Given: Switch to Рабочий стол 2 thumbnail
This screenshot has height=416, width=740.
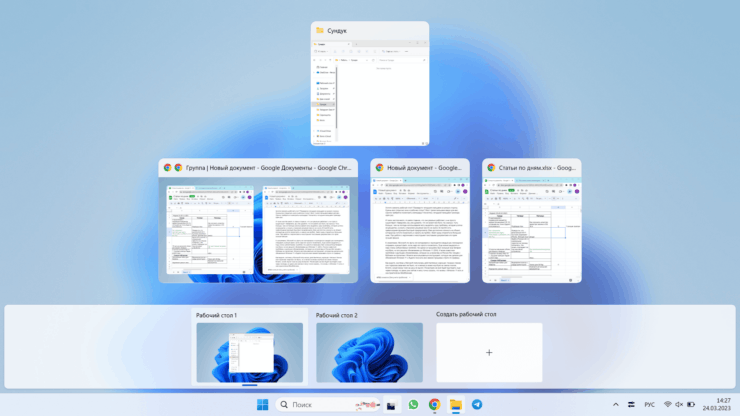Looking at the screenshot, I should click(x=369, y=352).
